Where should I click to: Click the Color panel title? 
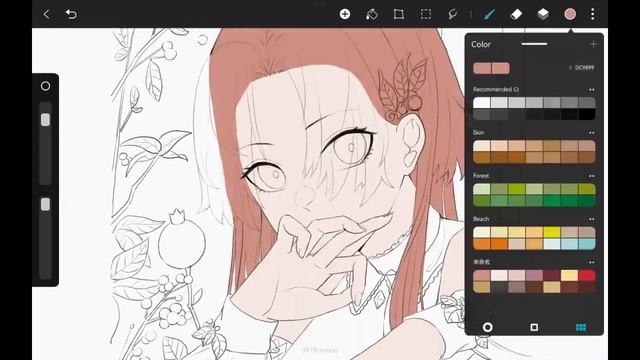(x=481, y=44)
